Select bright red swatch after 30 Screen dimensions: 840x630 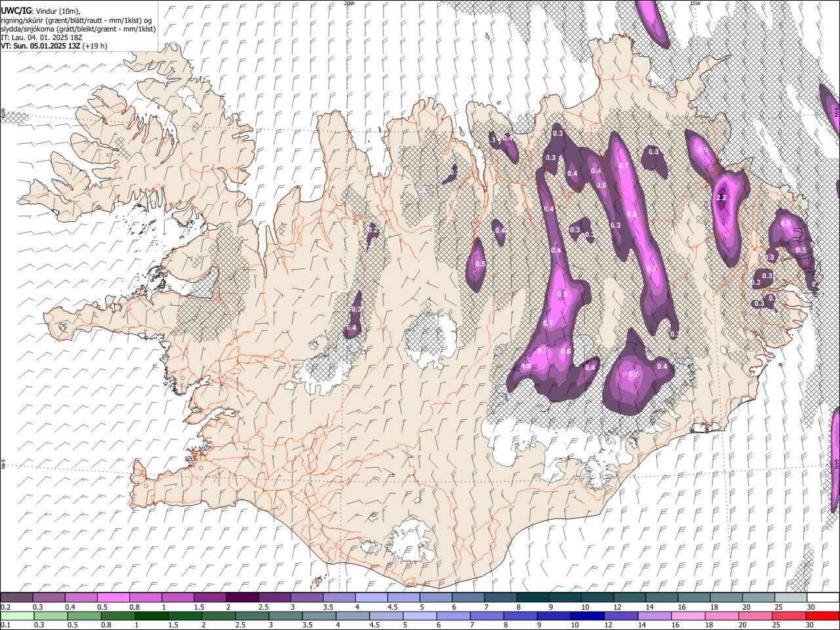[x=824, y=616]
